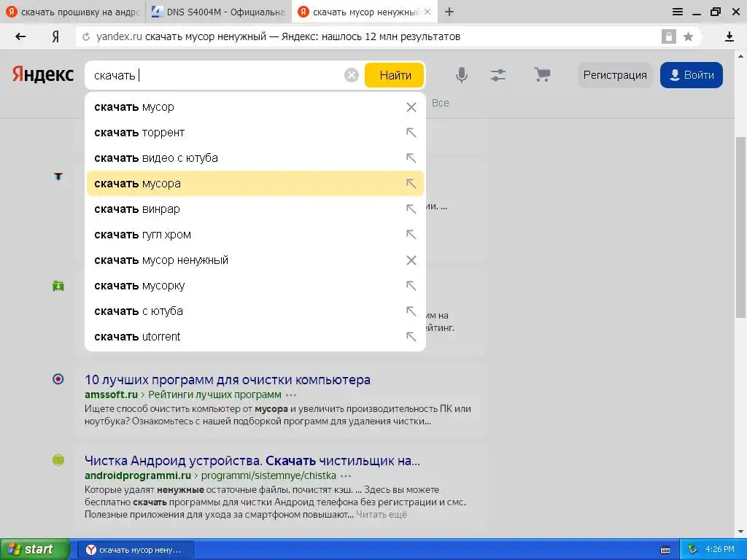Clear the search field with X icon
The image size is (747, 560).
point(351,75)
